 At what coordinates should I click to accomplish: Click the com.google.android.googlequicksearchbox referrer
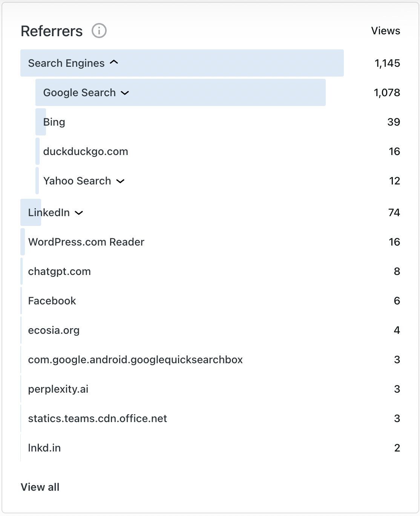(x=135, y=360)
